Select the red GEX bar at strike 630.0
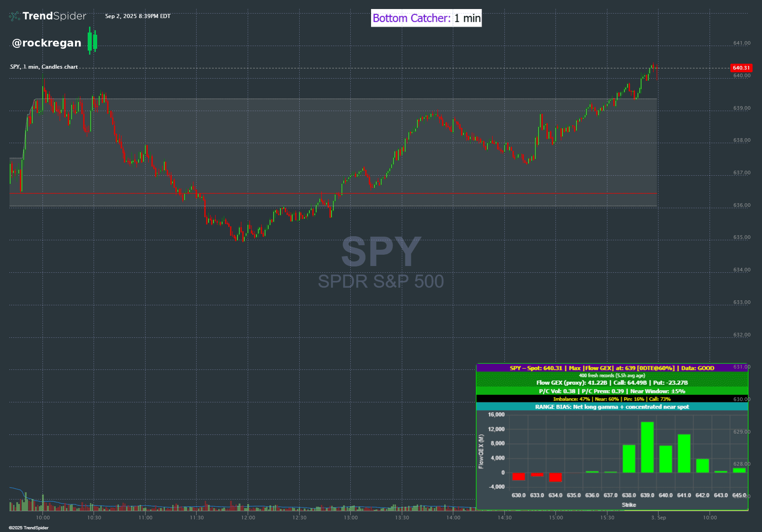This screenshot has width=762, height=532. [518, 476]
